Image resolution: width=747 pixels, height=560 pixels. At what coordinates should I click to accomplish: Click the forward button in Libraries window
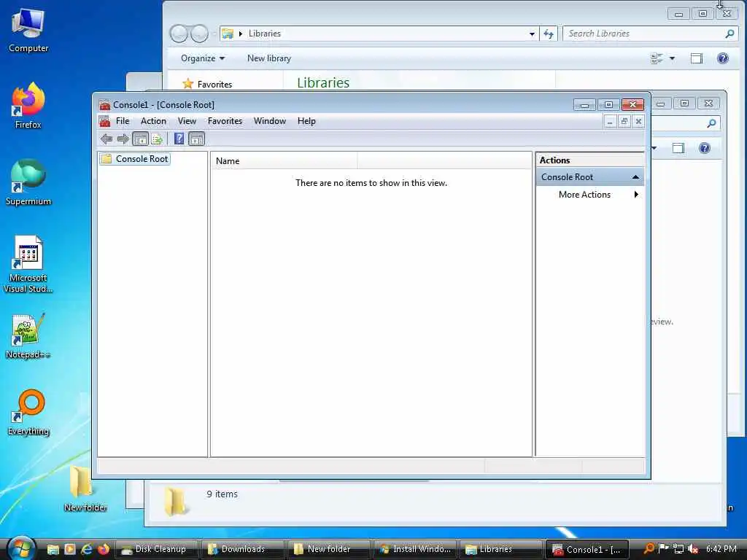[x=199, y=34]
